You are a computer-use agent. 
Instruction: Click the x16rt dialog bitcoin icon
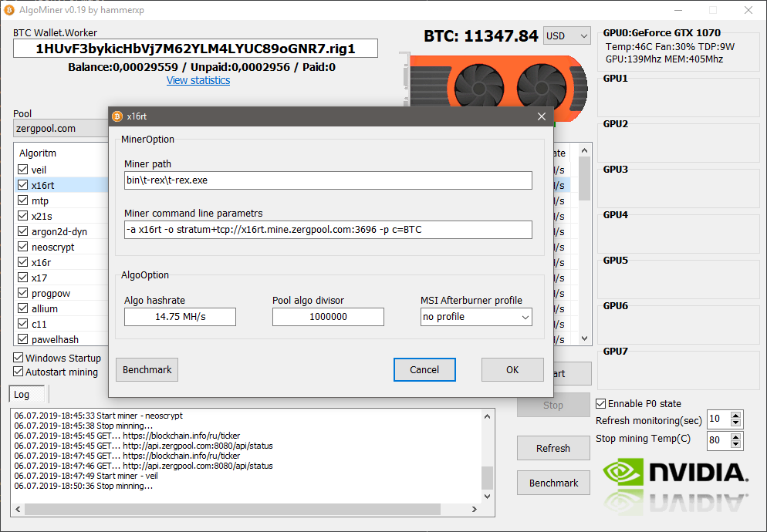(117, 116)
